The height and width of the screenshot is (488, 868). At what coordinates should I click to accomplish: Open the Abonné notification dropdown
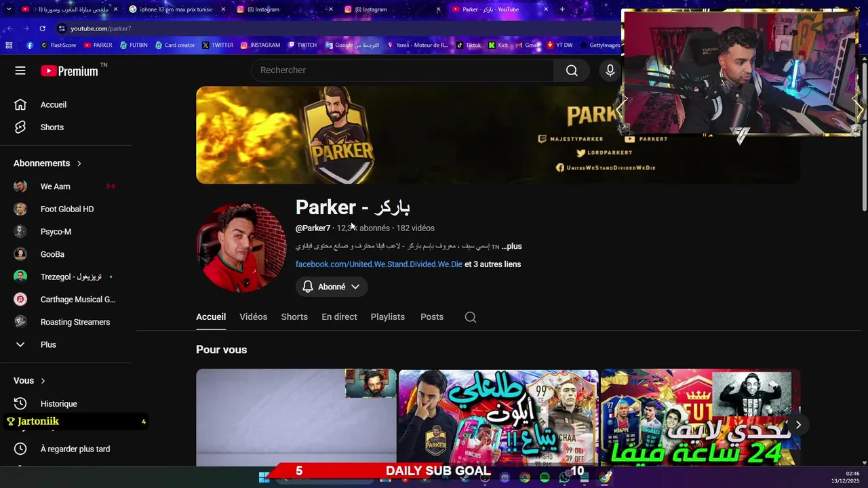[x=332, y=287]
